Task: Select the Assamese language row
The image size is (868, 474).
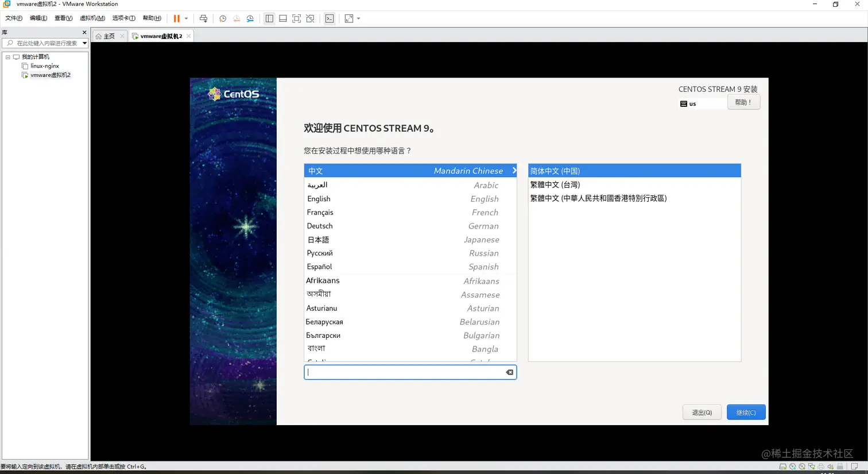Action: coord(410,295)
